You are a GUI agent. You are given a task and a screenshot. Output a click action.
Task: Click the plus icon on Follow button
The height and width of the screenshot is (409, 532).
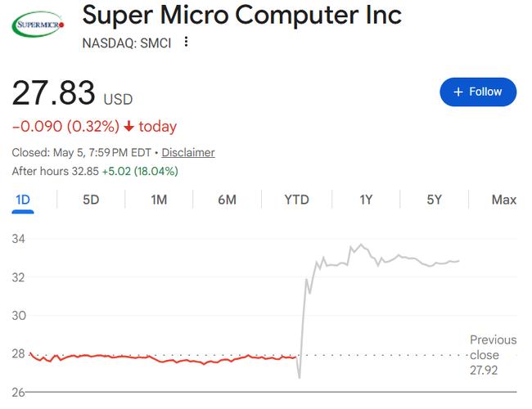click(x=458, y=92)
